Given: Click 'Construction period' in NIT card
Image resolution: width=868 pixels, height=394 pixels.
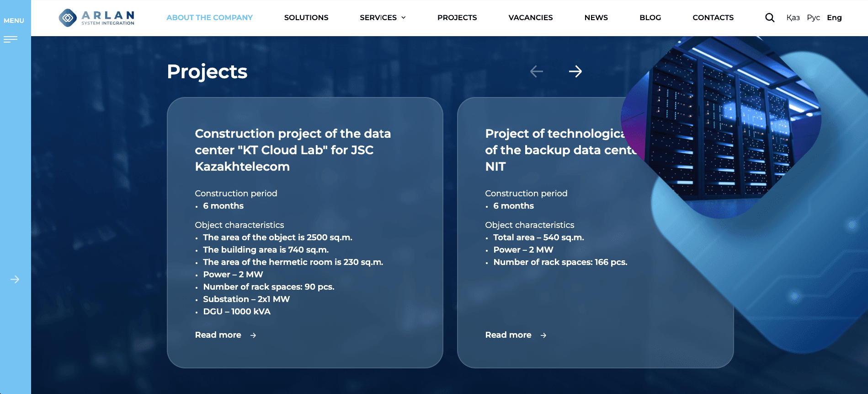Looking at the screenshot, I should tap(526, 194).
